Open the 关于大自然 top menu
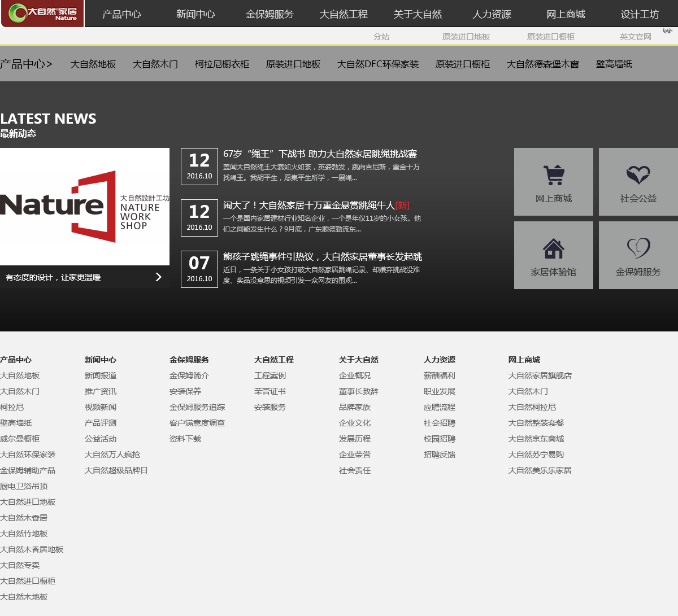The height and width of the screenshot is (616, 678). click(x=418, y=14)
